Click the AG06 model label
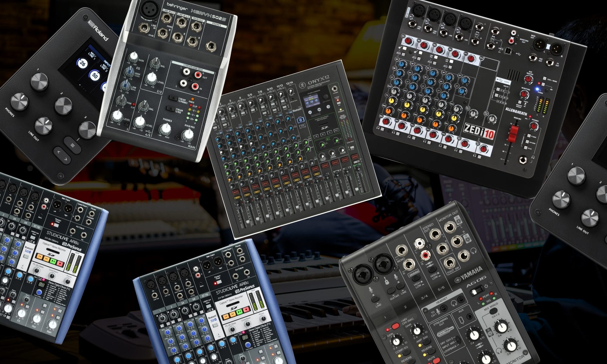The height and width of the screenshot is (364, 607). point(476,281)
